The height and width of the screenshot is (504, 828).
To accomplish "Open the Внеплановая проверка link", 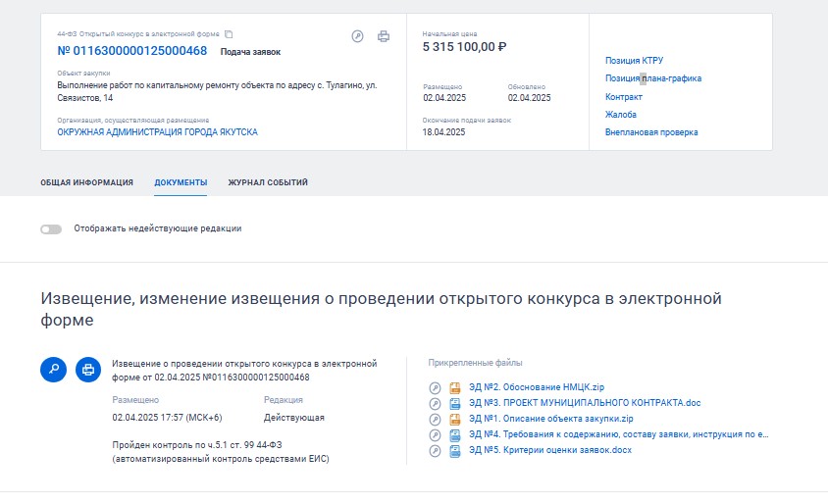I will (x=651, y=132).
